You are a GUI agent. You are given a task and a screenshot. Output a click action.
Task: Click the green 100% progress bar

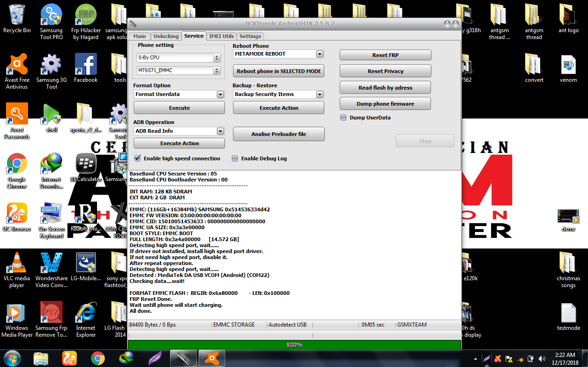(294, 344)
